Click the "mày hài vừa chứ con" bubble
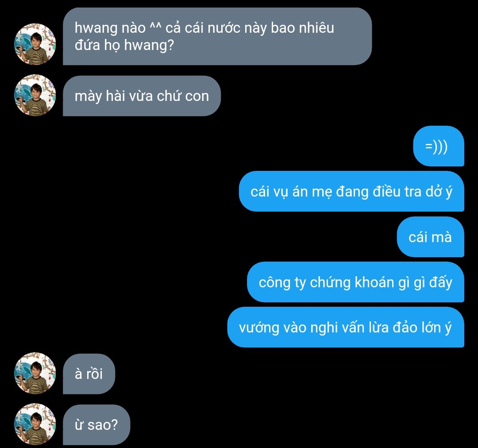 coord(142,96)
